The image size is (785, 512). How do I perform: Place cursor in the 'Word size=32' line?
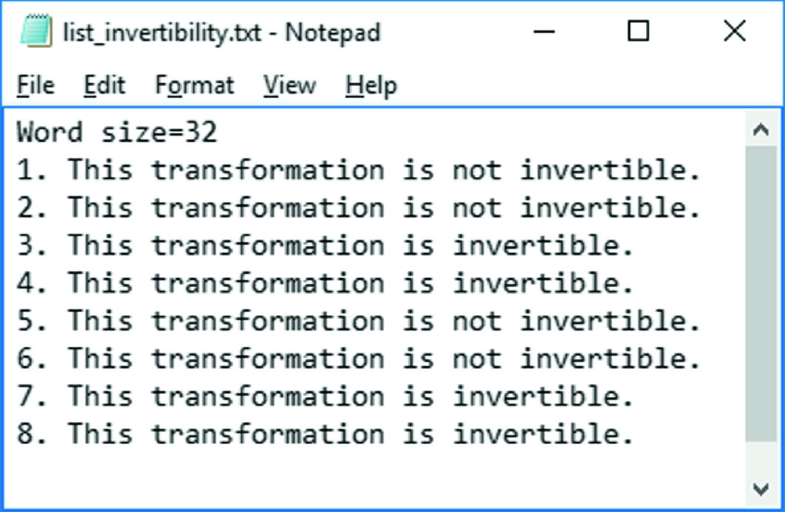117,133
